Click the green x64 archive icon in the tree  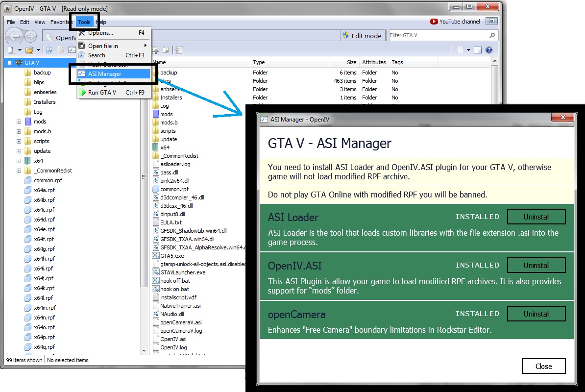coord(27,161)
